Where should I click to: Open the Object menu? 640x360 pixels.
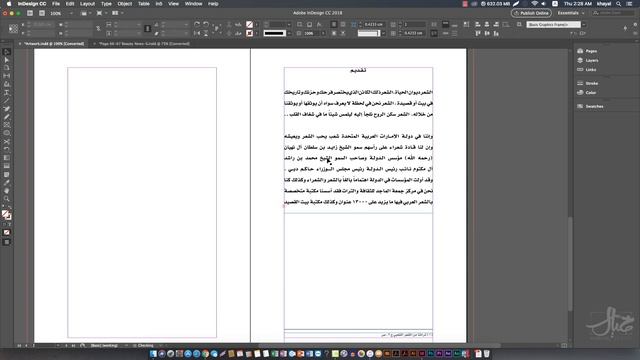coord(124,4)
